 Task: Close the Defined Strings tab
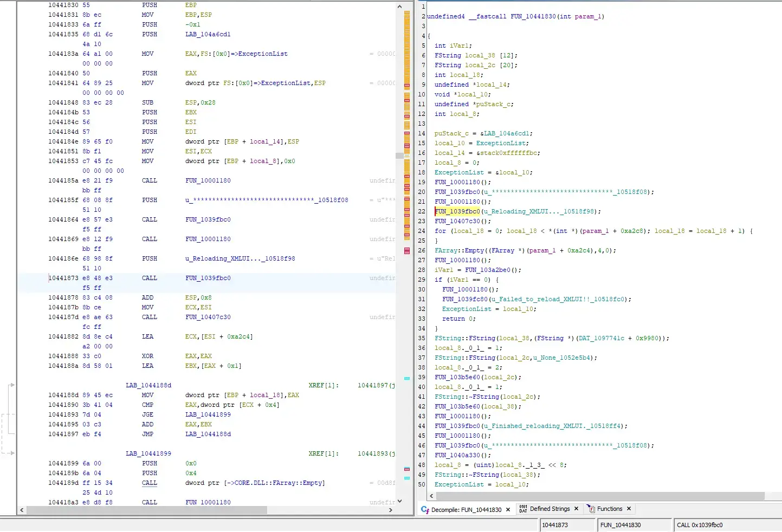(576, 509)
